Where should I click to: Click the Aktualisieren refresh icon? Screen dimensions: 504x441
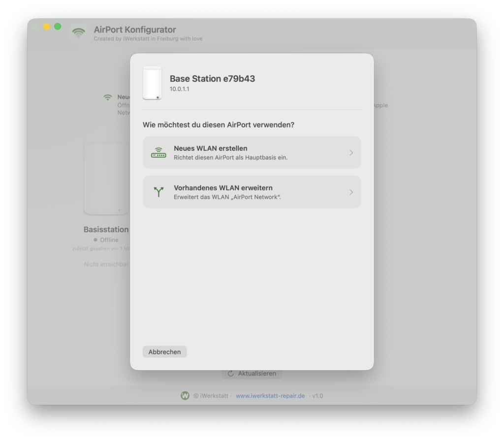point(230,374)
